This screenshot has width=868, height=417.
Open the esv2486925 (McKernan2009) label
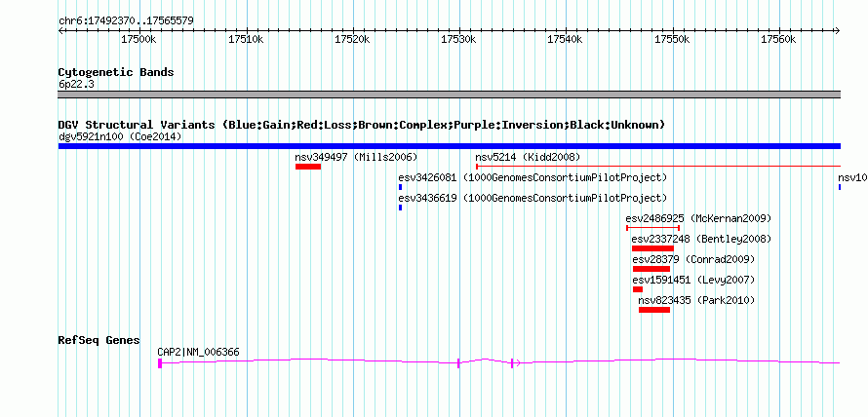[x=698, y=218]
